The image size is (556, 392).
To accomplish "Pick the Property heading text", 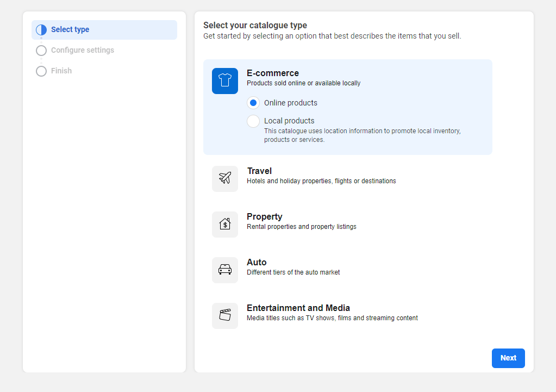I will tap(265, 216).
